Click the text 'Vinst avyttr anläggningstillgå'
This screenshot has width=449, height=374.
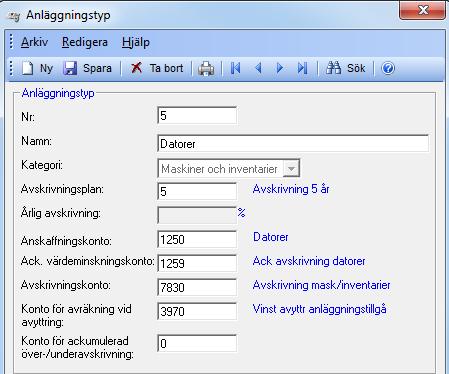tap(319, 309)
